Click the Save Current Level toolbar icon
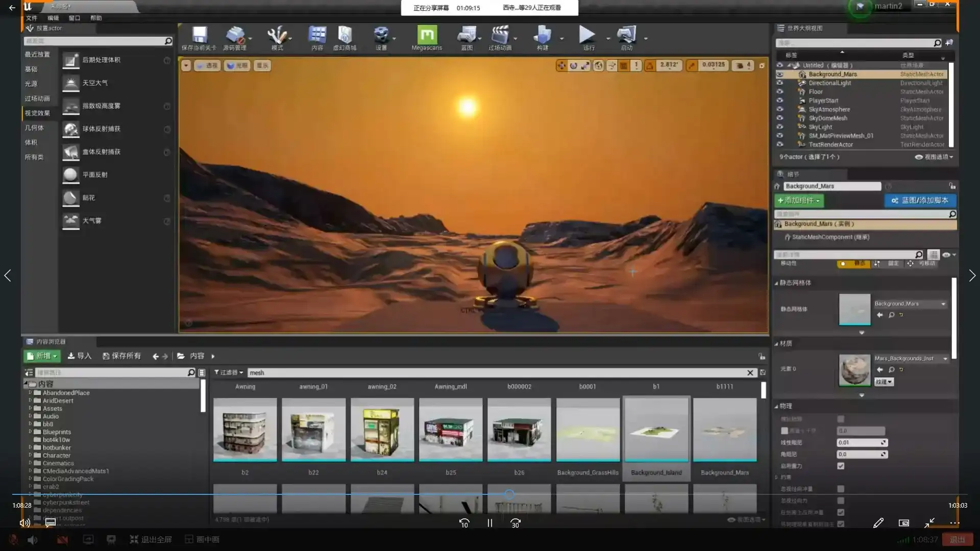980x551 pixels. (199, 35)
